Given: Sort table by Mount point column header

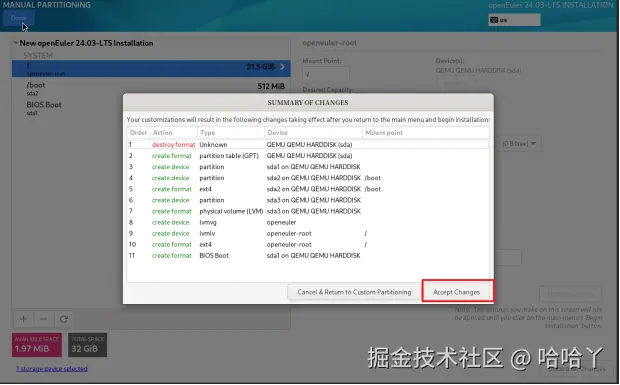Looking at the screenshot, I should click(x=425, y=132).
